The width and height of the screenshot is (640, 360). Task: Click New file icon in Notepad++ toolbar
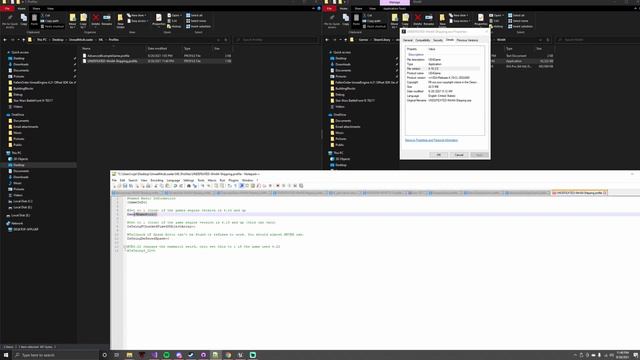(x=114, y=186)
